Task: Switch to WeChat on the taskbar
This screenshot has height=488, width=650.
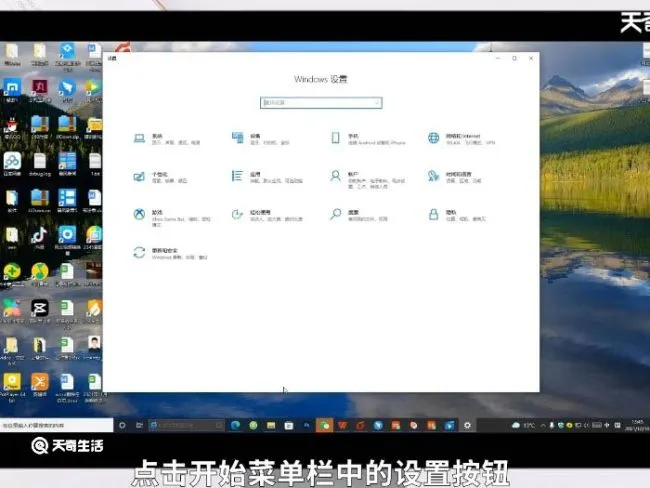Action: click(324, 425)
